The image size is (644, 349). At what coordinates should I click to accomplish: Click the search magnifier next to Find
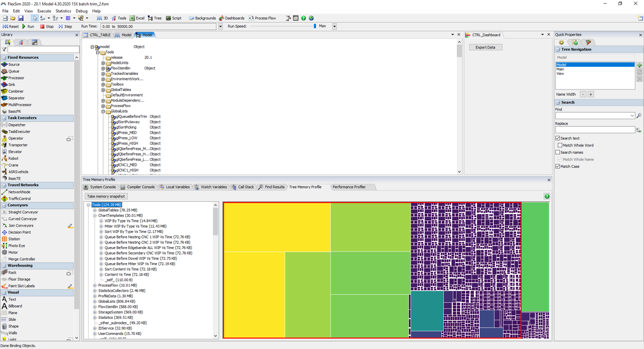coord(639,116)
